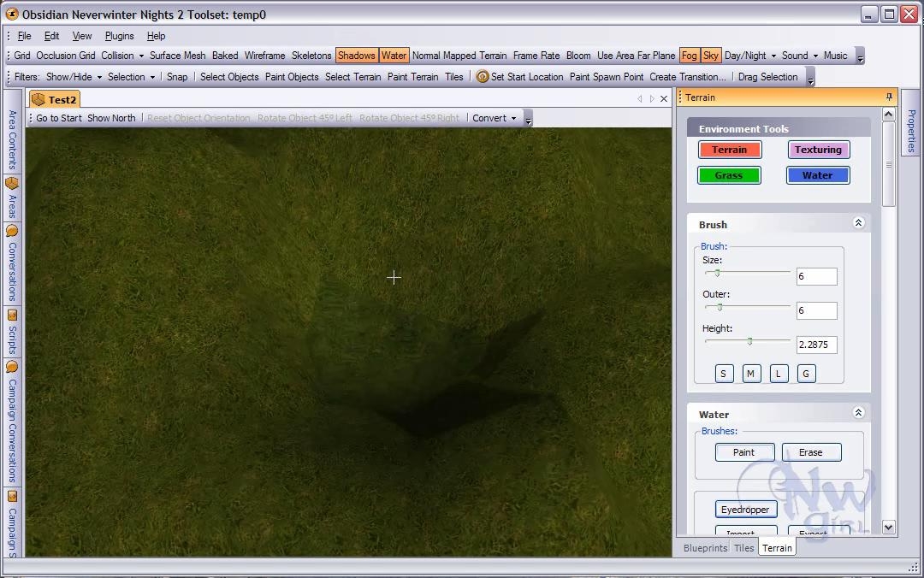The width and height of the screenshot is (924, 578).
Task: Open the Show/Hide filters dropdown
Action: click(x=74, y=77)
